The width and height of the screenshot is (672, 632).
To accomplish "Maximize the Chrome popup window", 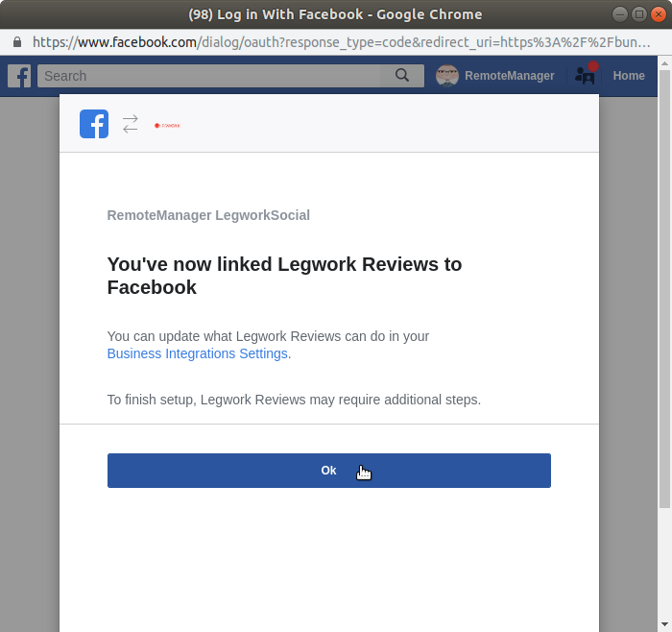I will pos(638,14).
